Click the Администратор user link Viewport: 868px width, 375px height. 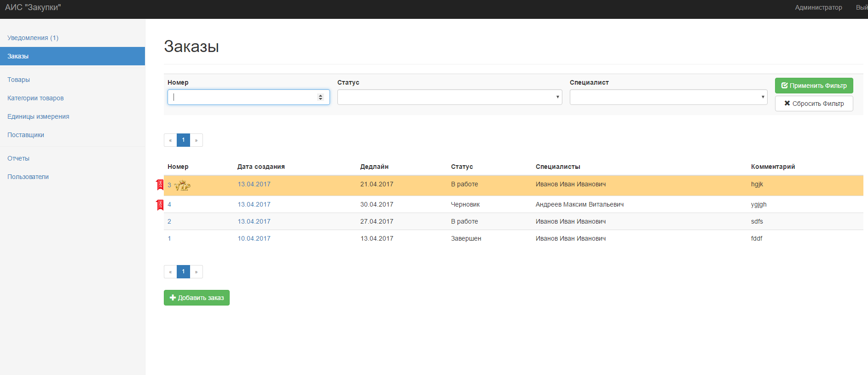click(x=818, y=7)
